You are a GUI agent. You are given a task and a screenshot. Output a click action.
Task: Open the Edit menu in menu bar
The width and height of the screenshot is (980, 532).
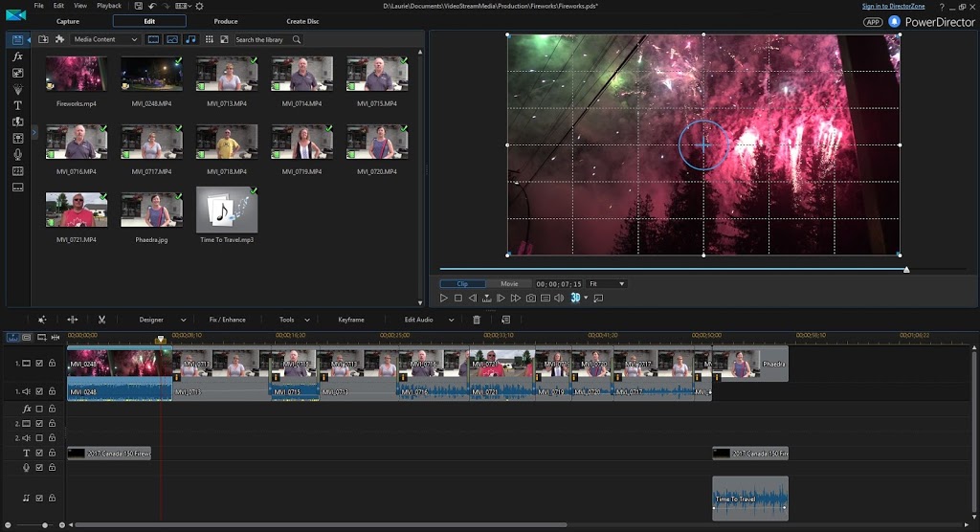[58, 6]
